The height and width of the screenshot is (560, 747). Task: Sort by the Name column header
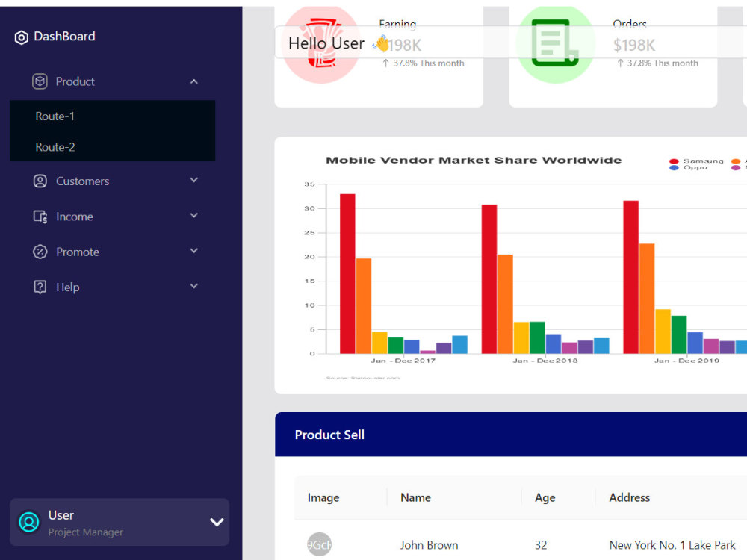415,497
